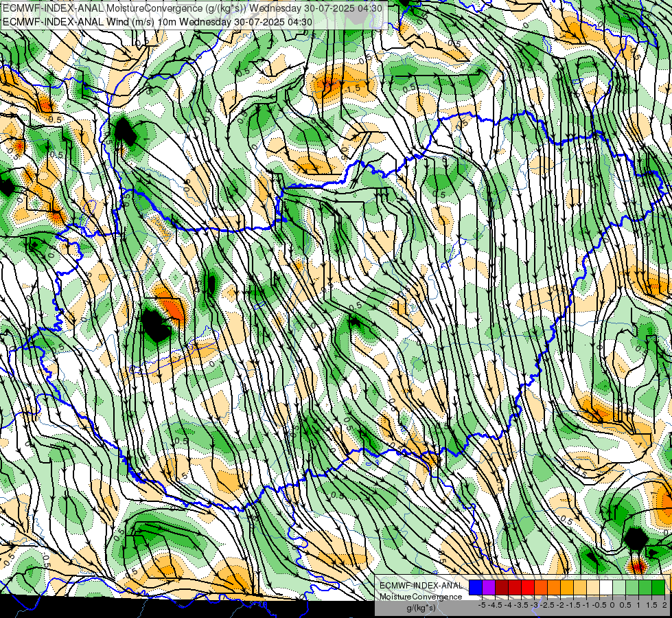Image resolution: width=672 pixels, height=618 pixels.
Task: Pick the medium green swatch between 1 and 1.5
Action: (645, 587)
